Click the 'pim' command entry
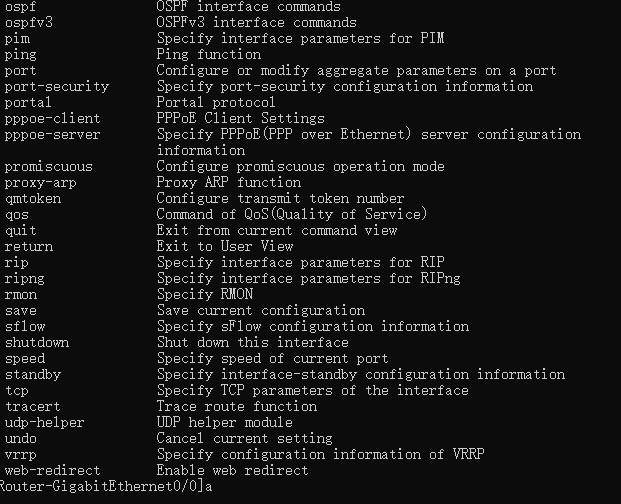The height and width of the screenshot is (504, 621). point(17,39)
